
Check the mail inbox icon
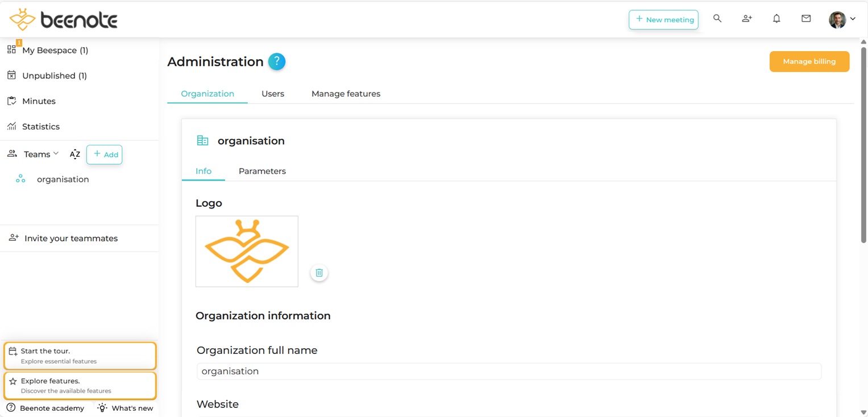(806, 18)
